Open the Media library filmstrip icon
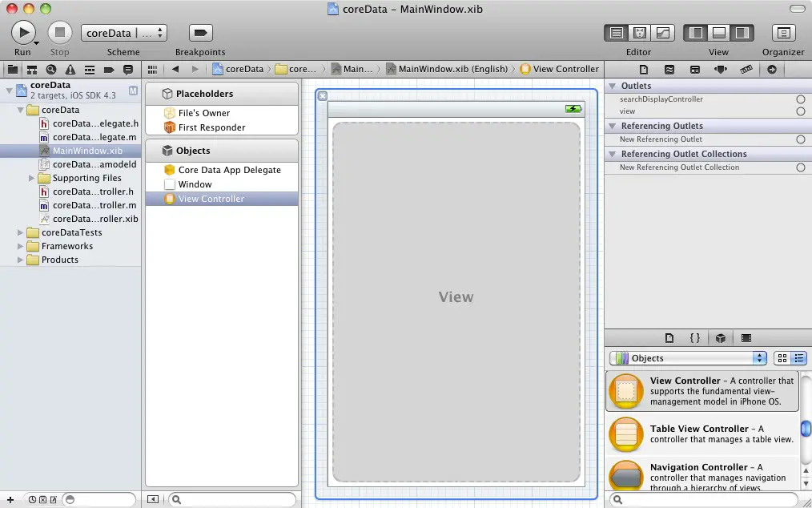Viewport: 812px width, 508px height. 746,338
